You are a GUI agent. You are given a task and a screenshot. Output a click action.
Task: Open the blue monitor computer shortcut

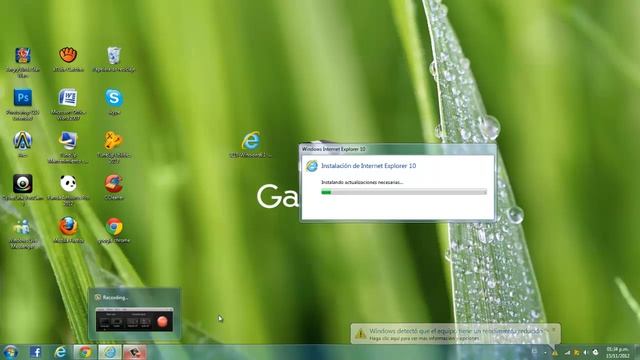68,141
